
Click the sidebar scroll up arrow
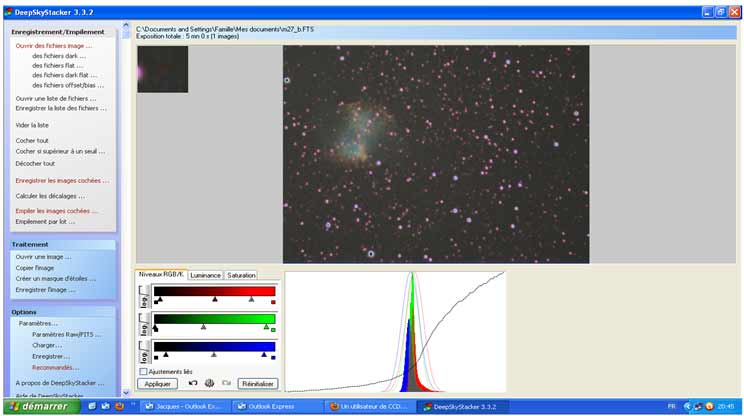(x=126, y=25)
